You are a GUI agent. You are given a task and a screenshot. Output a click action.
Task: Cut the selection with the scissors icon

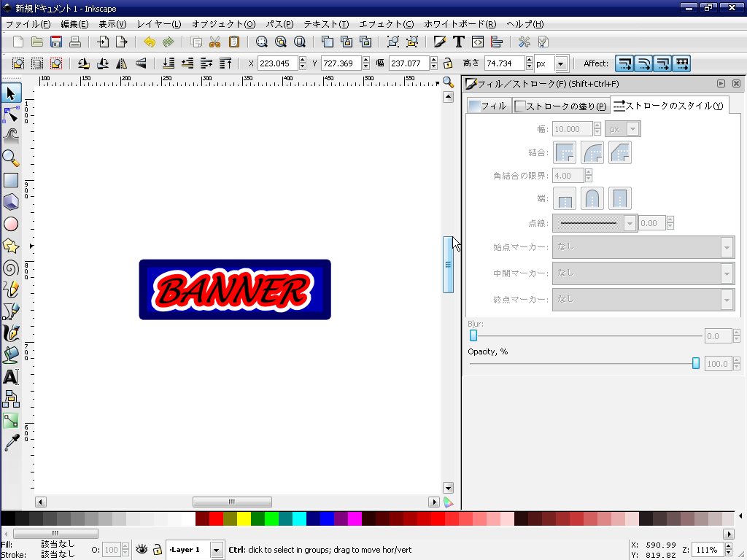[x=215, y=42]
